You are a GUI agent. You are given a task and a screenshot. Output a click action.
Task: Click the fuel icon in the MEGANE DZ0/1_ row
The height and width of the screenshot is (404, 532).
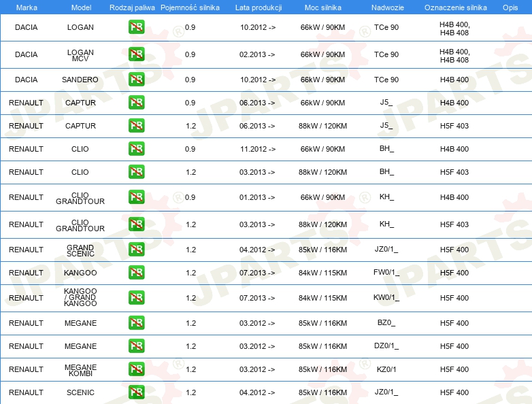point(136,346)
